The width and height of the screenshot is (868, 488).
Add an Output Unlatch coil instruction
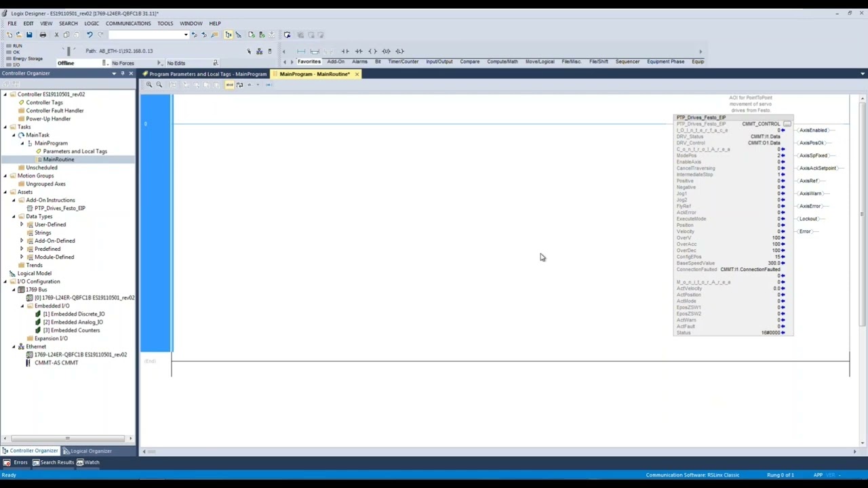[386, 52]
